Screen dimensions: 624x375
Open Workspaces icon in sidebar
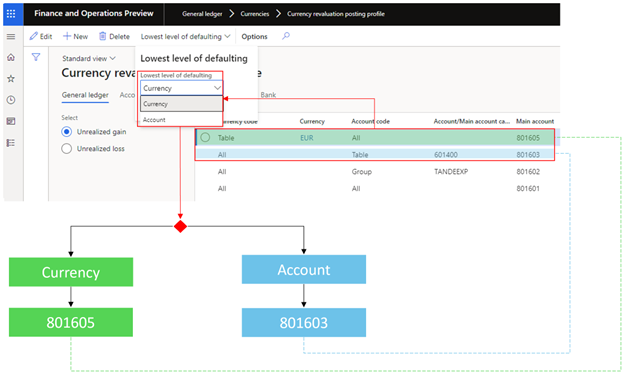pyautogui.click(x=11, y=121)
